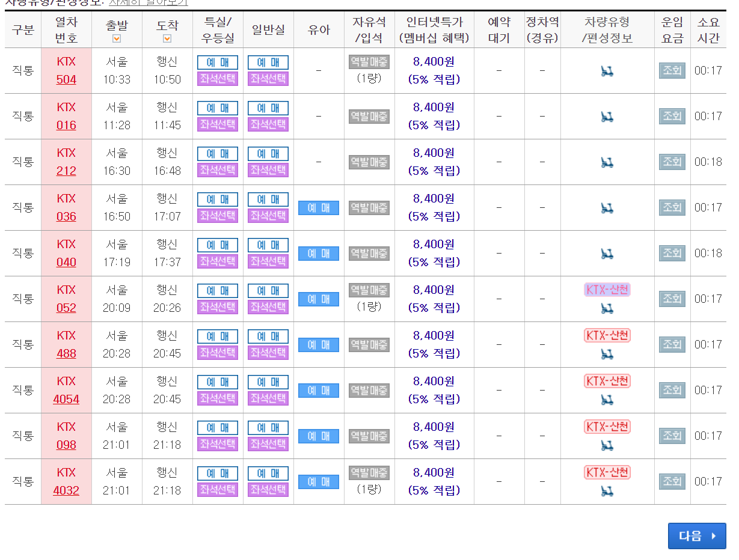The height and width of the screenshot is (560, 739).
Task: Click wheelchair icon in KTX 4032 row
Action: click(607, 491)
